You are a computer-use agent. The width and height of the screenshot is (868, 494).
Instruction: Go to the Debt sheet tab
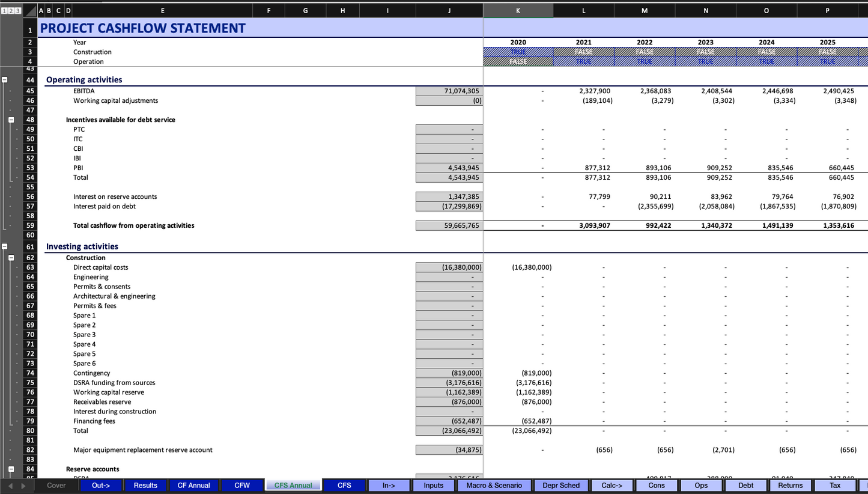745,486
